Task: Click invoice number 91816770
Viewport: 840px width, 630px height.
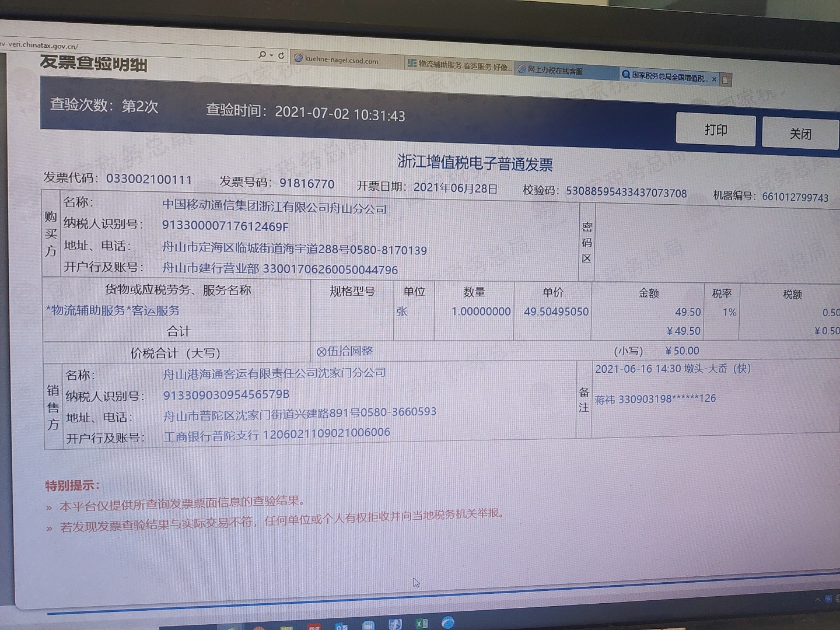Action: click(307, 184)
